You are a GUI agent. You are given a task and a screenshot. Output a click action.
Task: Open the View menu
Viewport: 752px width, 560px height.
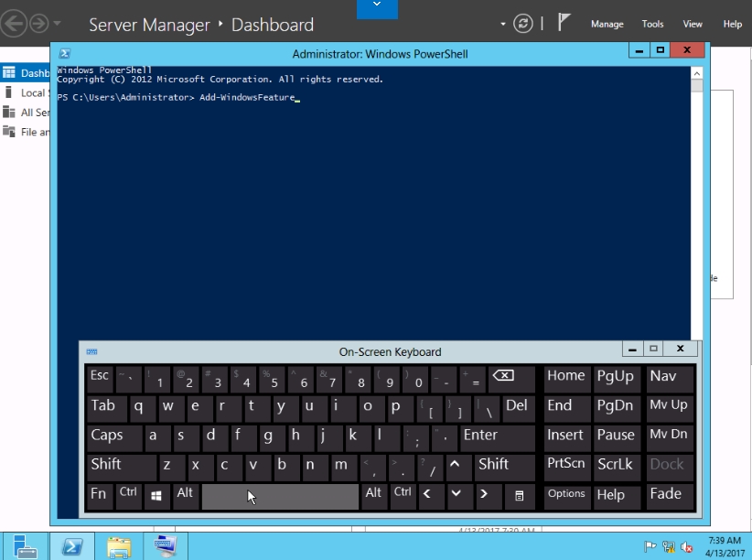coord(693,24)
